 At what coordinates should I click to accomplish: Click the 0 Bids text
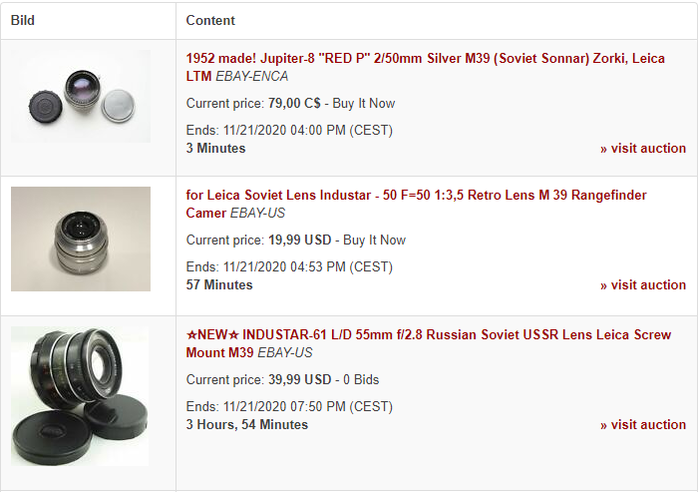tap(361, 380)
